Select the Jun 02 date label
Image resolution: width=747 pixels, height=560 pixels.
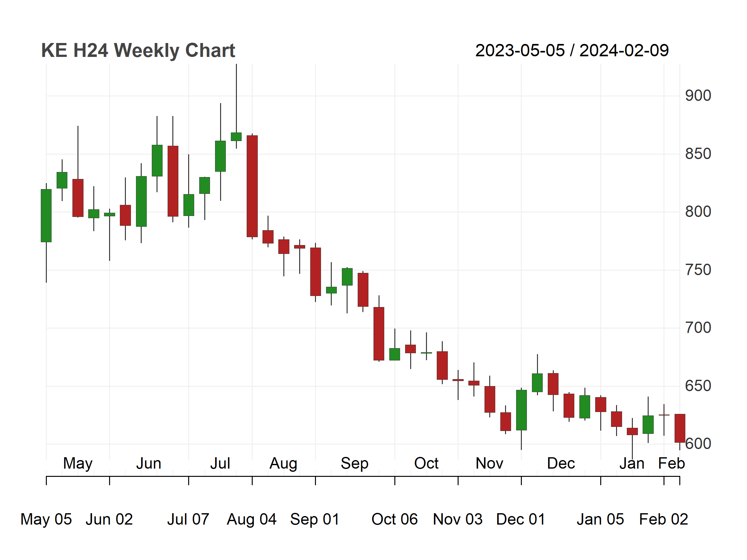tap(109, 520)
